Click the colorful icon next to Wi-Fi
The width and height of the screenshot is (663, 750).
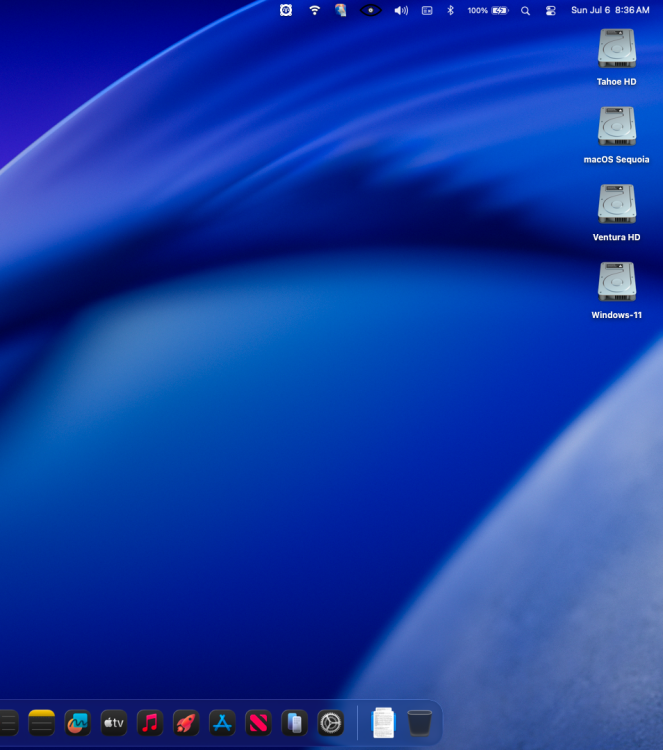pos(341,10)
